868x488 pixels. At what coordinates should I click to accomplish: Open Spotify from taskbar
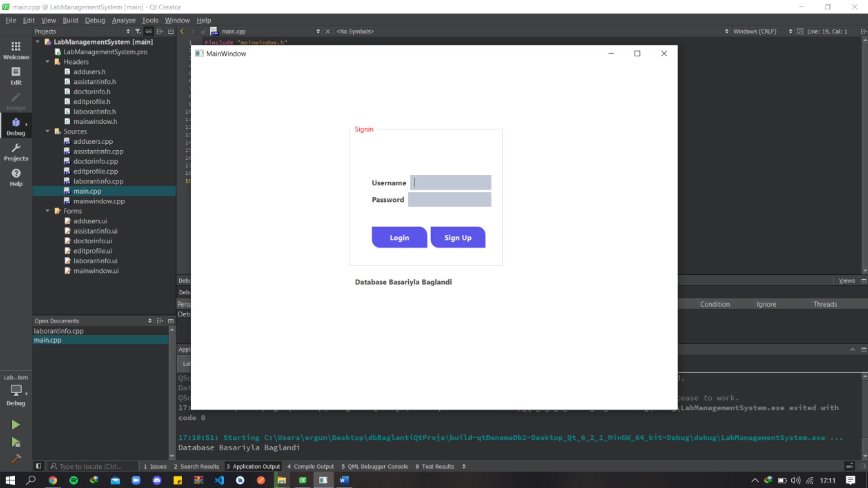[x=73, y=480]
